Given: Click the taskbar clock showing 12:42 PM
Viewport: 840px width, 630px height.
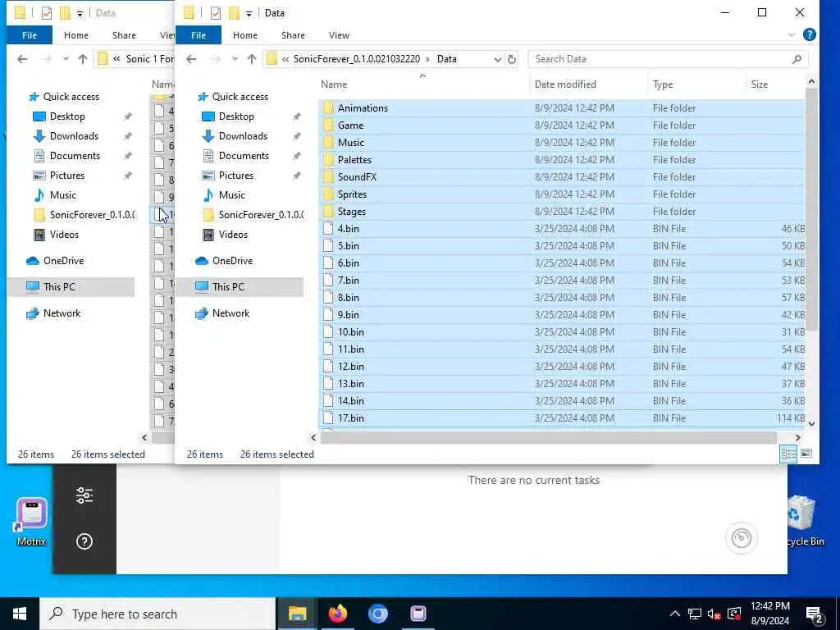Looking at the screenshot, I should 769,614.
